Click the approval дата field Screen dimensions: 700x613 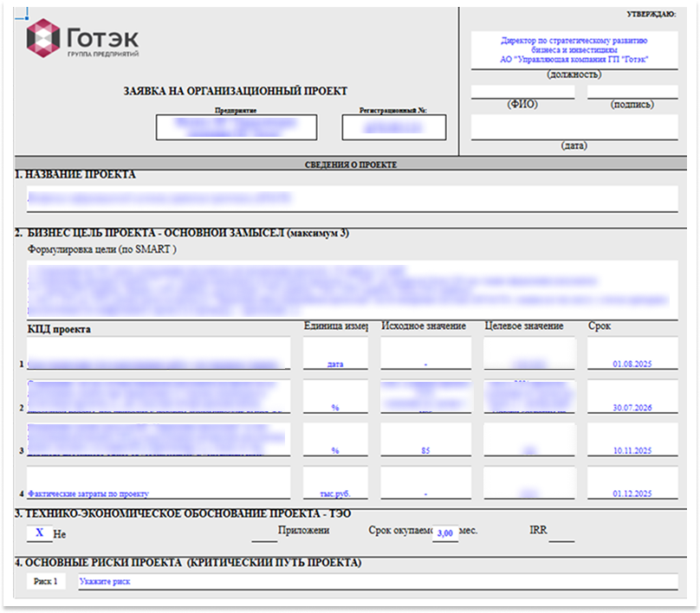click(x=574, y=127)
